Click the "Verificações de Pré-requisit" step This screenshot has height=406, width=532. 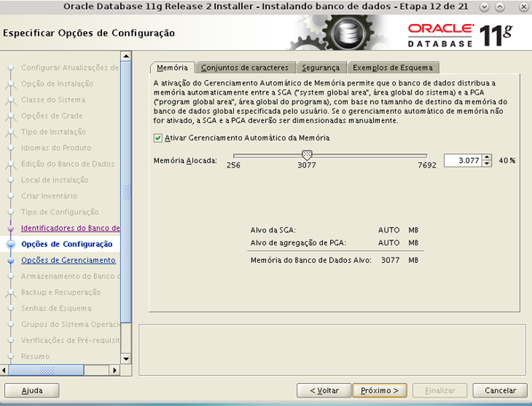pyautogui.click(x=71, y=340)
